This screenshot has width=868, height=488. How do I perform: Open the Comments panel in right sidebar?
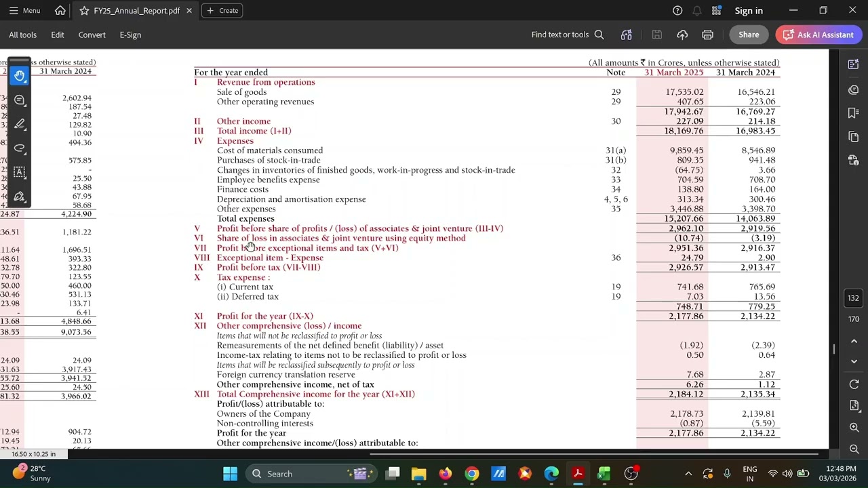[854, 89]
